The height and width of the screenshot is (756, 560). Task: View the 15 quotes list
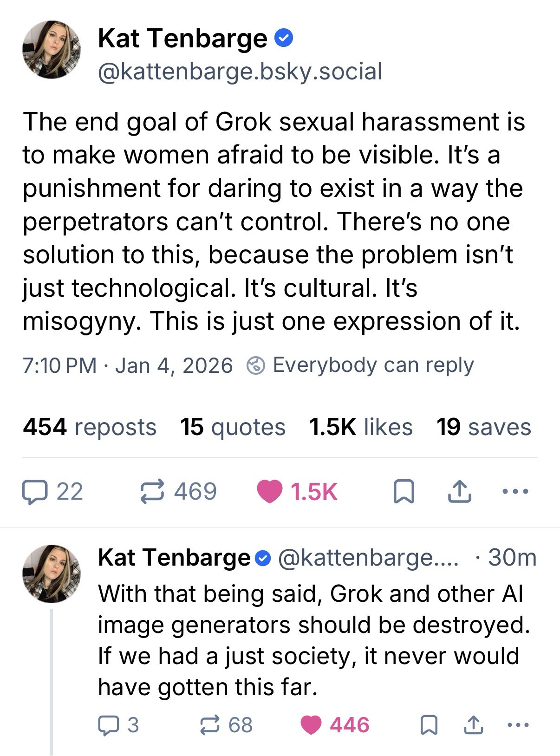coord(233,427)
